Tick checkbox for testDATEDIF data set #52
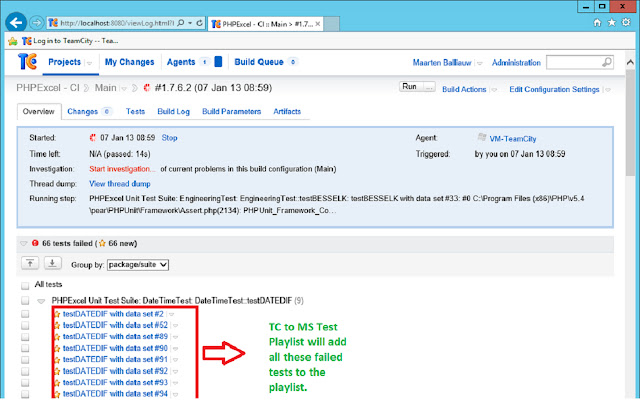Image resolution: width=640 pixels, height=400 pixels. pos(25,325)
